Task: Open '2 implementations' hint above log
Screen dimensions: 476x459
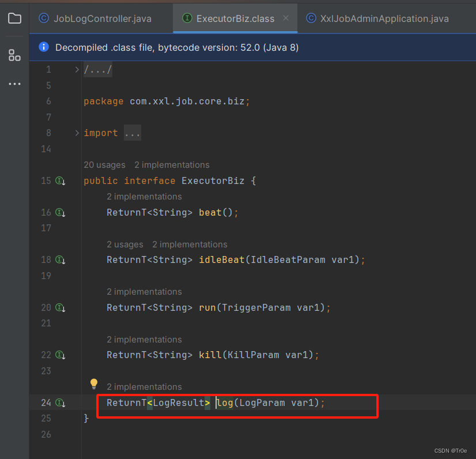Action: 144,387
